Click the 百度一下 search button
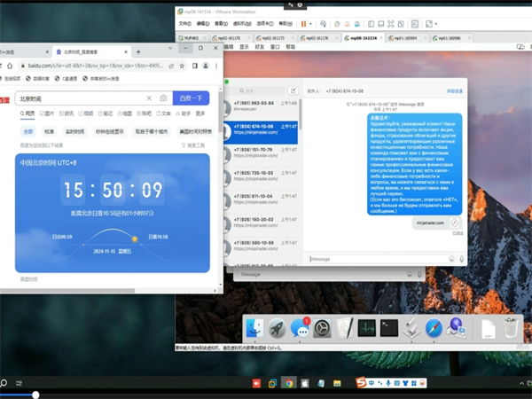 point(191,98)
